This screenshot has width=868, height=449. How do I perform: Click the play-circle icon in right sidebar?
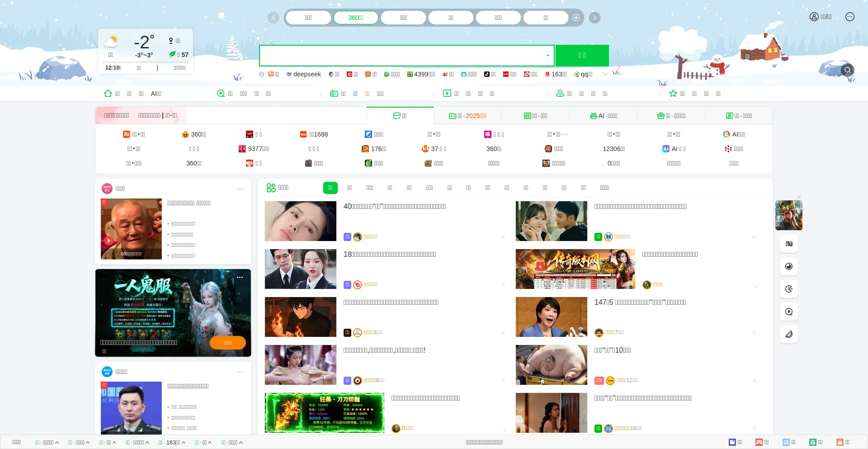[x=789, y=312]
